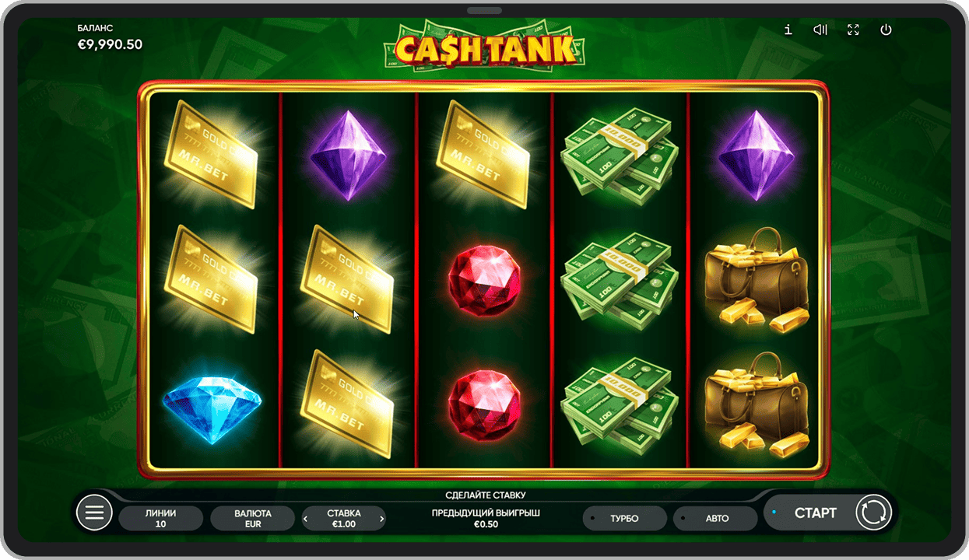The width and height of the screenshot is (969, 560).
Task: Increase the bet with right arrow
Action: pyautogui.click(x=381, y=519)
